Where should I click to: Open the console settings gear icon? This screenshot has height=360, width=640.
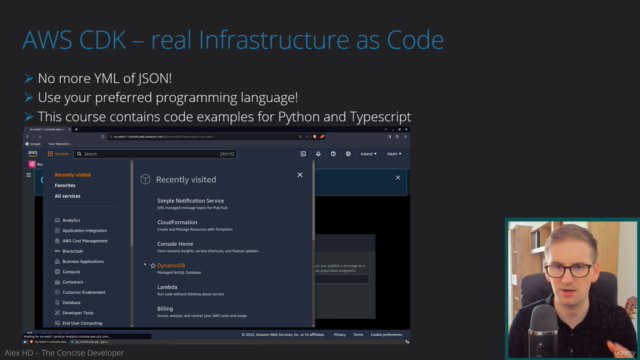pyautogui.click(x=348, y=154)
